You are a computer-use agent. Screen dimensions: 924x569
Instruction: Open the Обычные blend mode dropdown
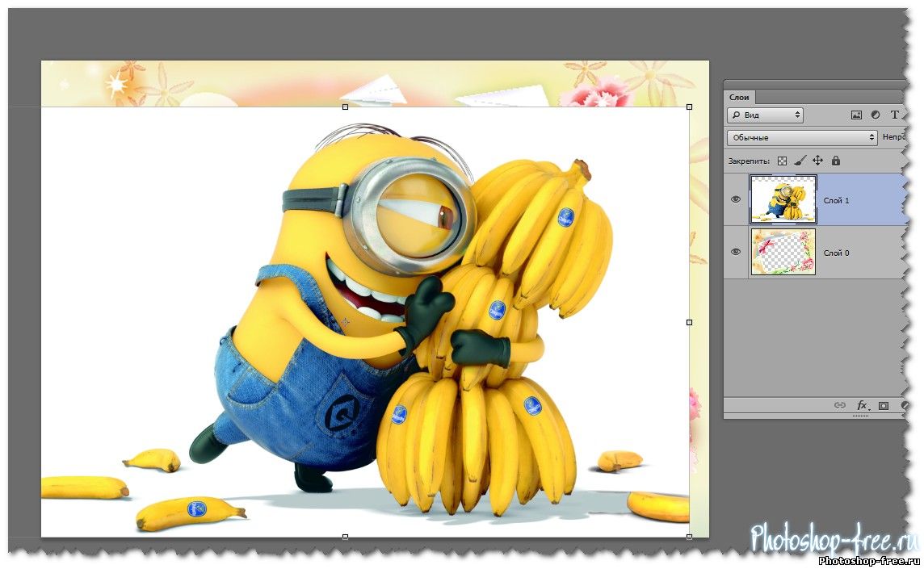click(x=801, y=138)
